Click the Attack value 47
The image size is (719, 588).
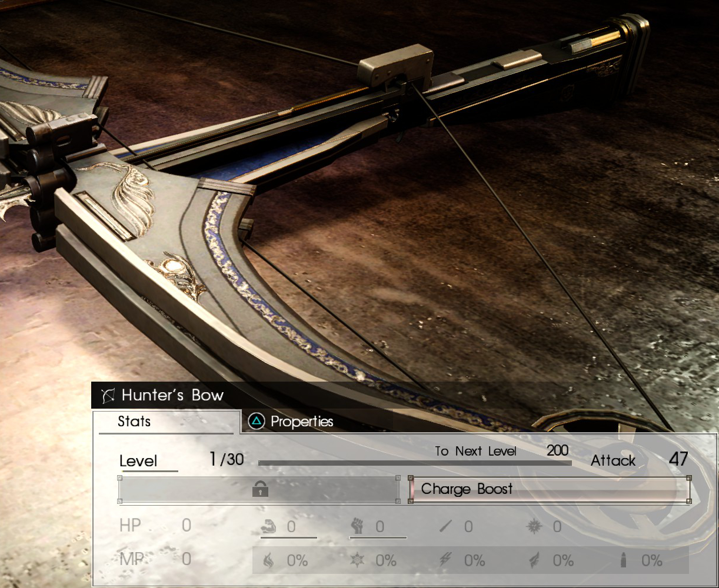click(678, 459)
